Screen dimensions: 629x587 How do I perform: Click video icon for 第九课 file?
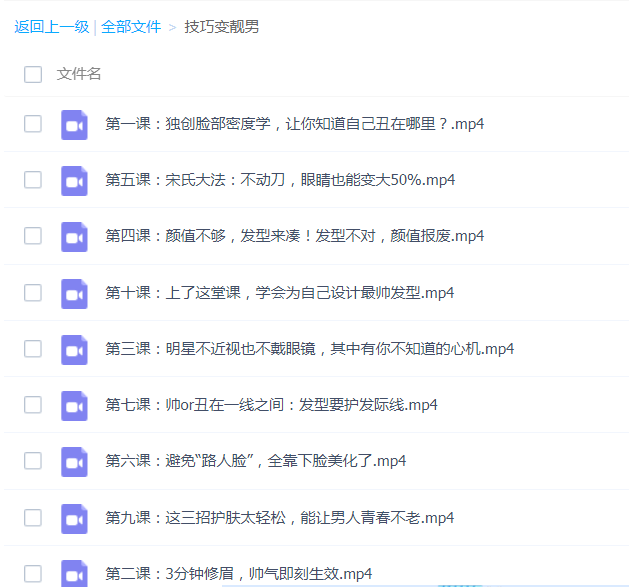(74, 519)
